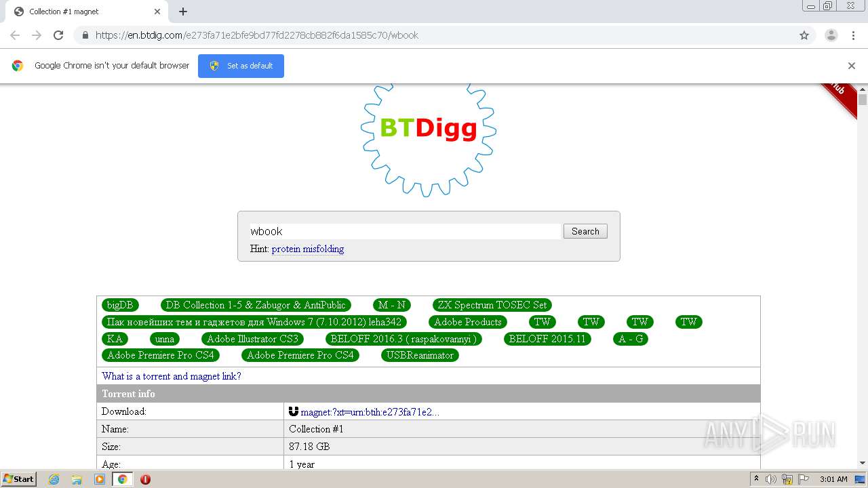Click the 3:01 AM clock
The width and height of the screenshot is (868, 488).
[833, 479]
